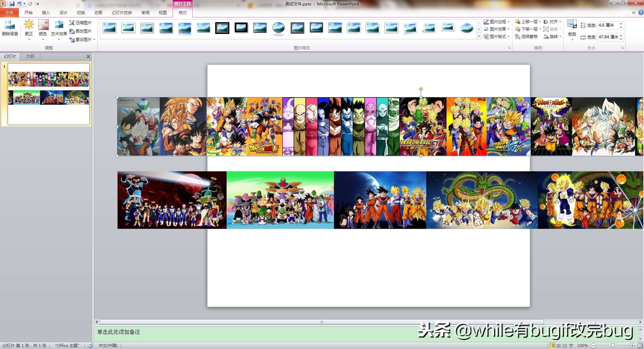Click the redo/repeat icon in quick access toolbar
Image resolution: width=644 pixels, height=349 pixels.
[x=30, y=4]
